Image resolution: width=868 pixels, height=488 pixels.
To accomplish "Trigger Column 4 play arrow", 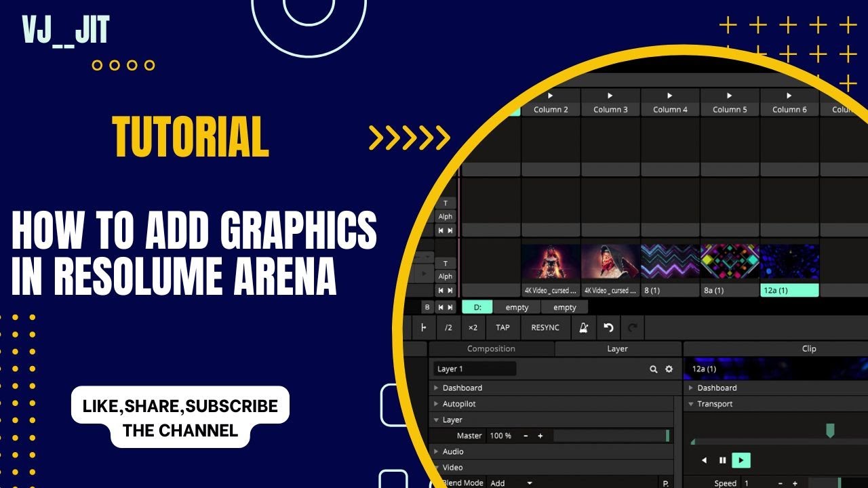I will (670, 96).
